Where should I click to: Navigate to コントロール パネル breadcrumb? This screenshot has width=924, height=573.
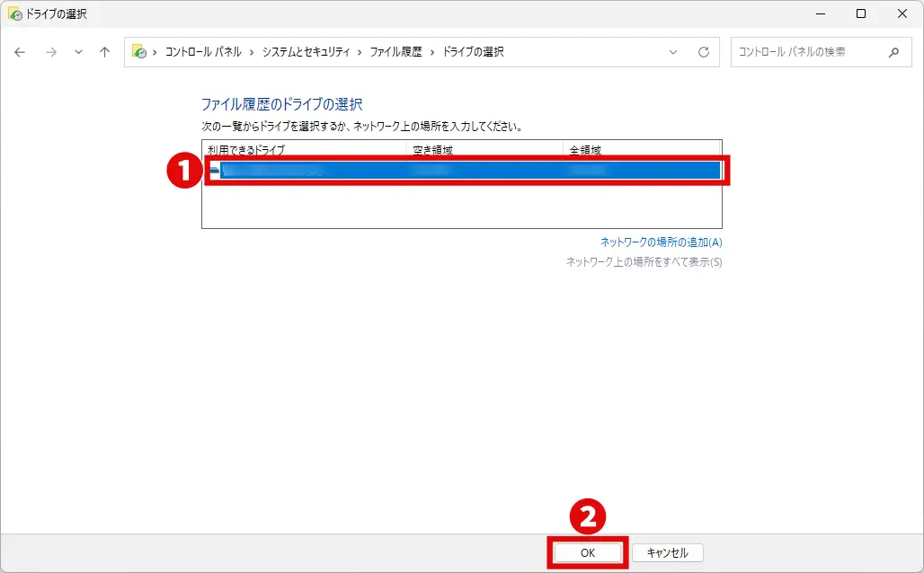pos(204,52)
